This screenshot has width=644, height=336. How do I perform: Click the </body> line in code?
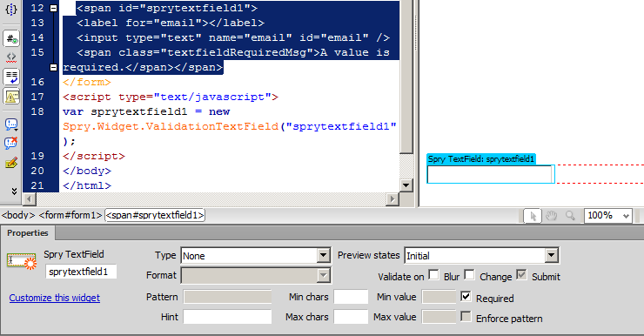coord(87,171)
